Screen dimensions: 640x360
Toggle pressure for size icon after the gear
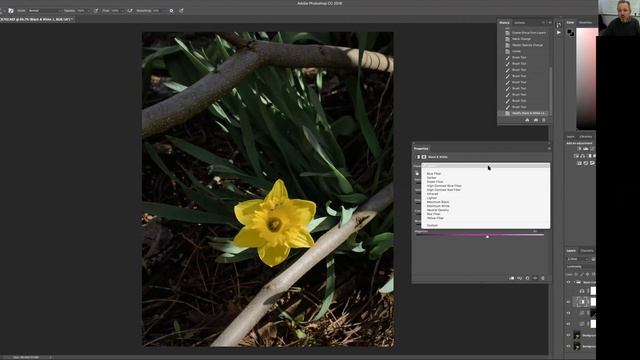[181, 11]
